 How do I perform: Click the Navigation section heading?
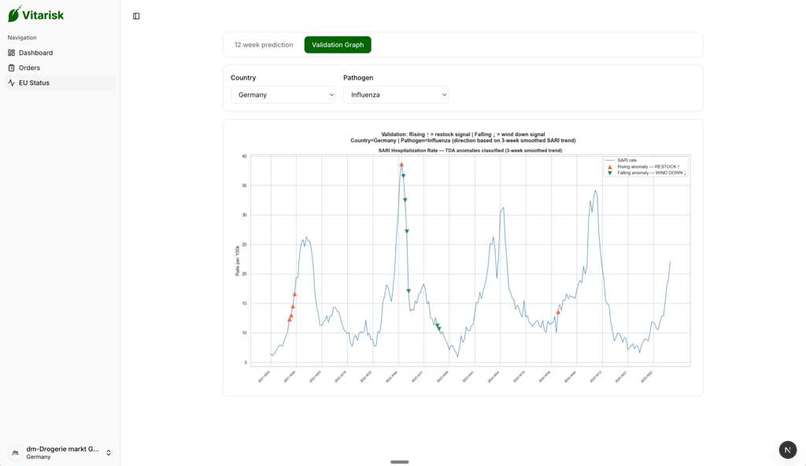click(x=22, y=38)
